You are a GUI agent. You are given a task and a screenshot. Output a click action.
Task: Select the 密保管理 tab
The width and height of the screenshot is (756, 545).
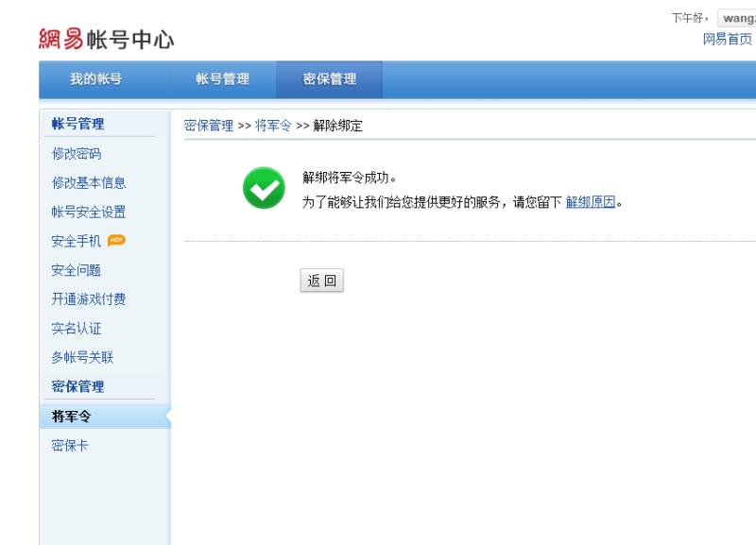[x=330, y=79]
